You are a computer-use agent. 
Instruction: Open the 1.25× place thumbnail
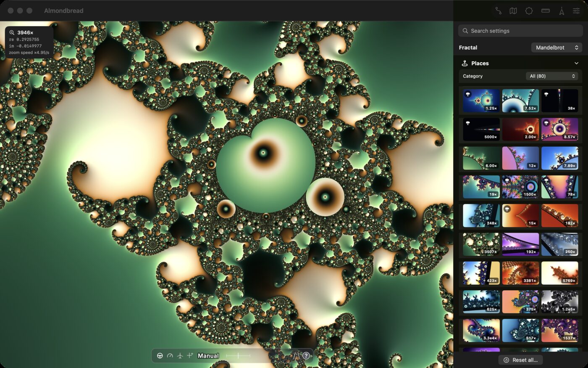[x=481, y=101]
